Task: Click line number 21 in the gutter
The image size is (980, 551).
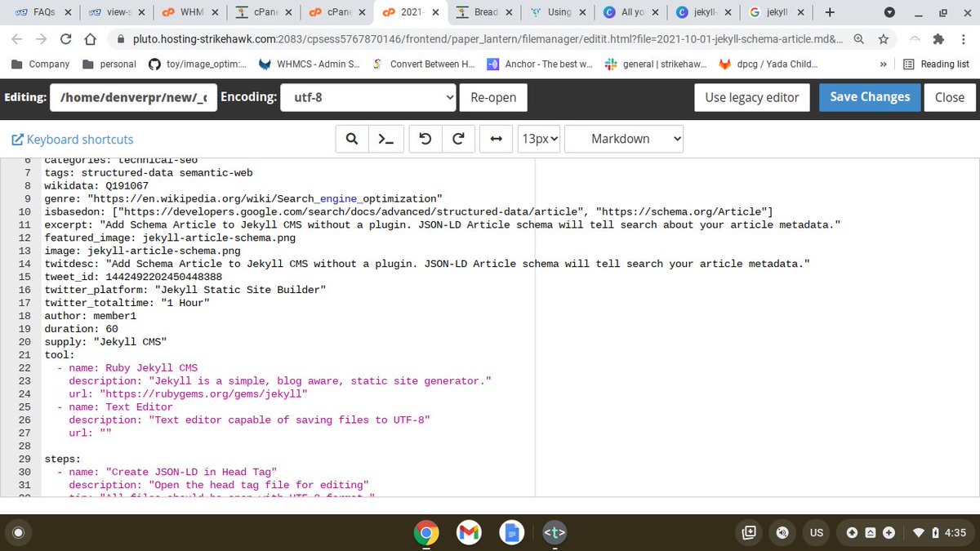Action: (24, 355)
